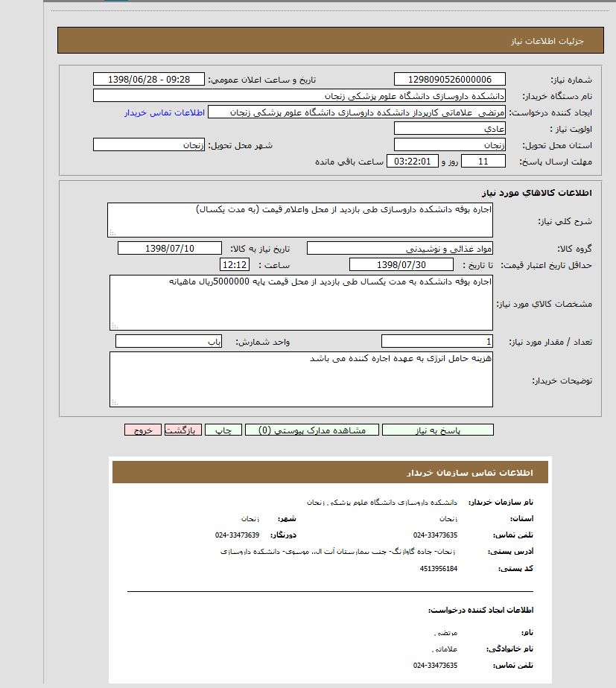Select the استان محل تحویل field
Viewport: 616px width, 688px height.
(x=449, y=145)
